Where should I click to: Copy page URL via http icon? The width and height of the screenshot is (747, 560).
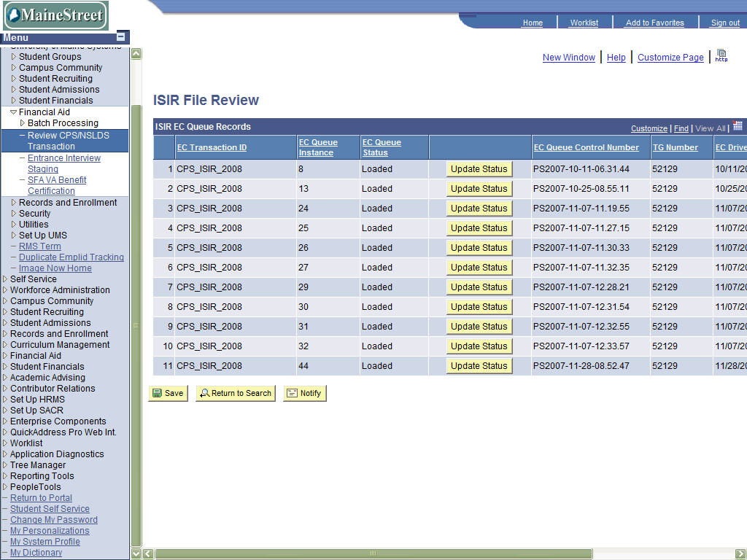pyautogui.click(x=721, y=55)
